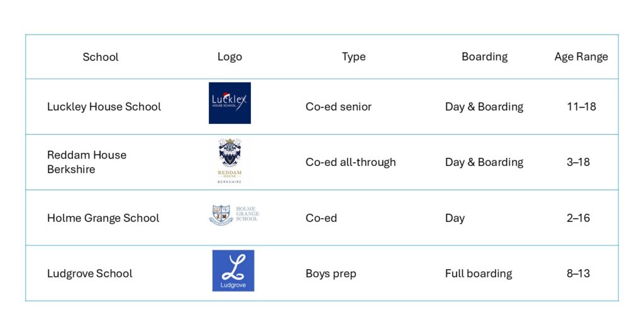The height and width of the screenshot is (322, 644).
Task: Select the Age Range column header
Action: point(581,57)
